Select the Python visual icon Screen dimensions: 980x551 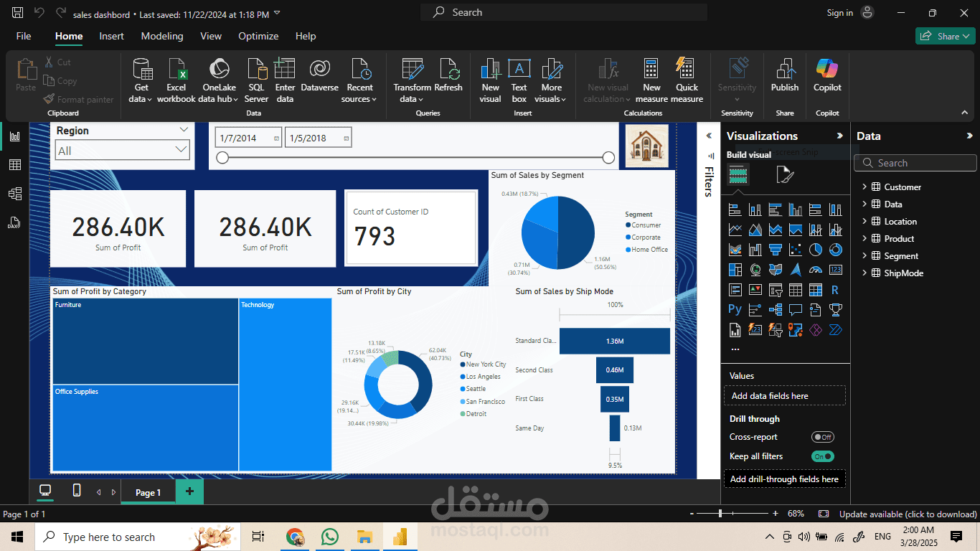(x=735, y=310)
